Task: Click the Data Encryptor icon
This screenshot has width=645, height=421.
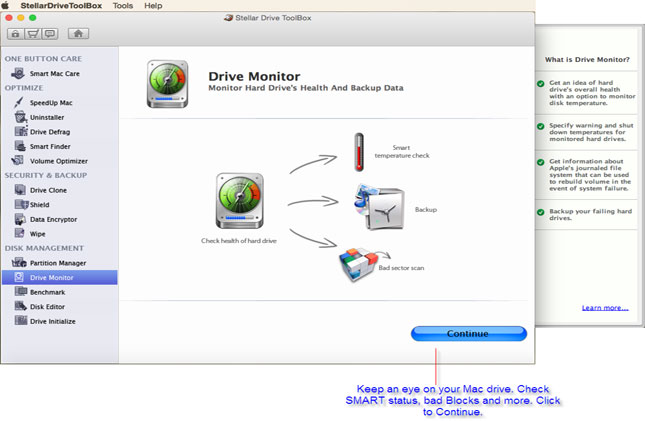Action: coord(20,219)
